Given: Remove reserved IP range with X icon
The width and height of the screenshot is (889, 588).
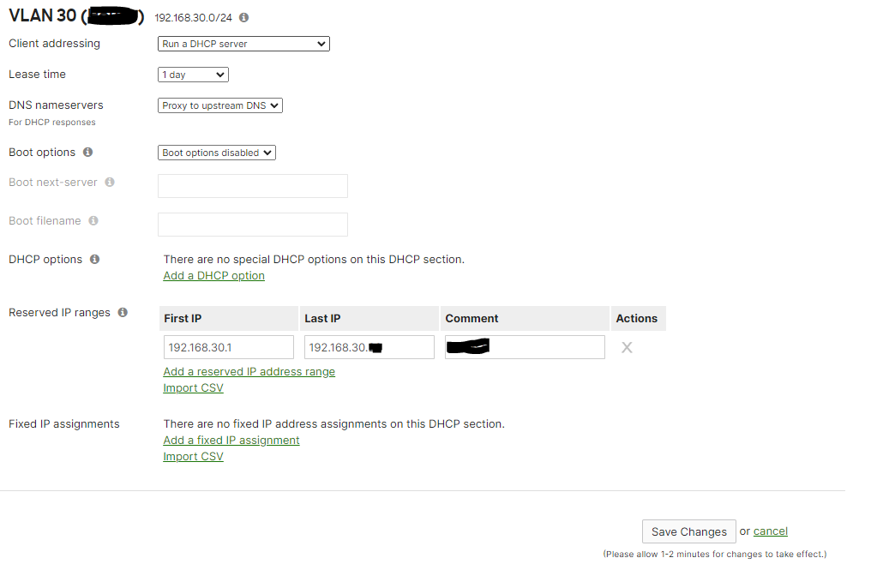Looking at the screenshot, I should (627, 347).
